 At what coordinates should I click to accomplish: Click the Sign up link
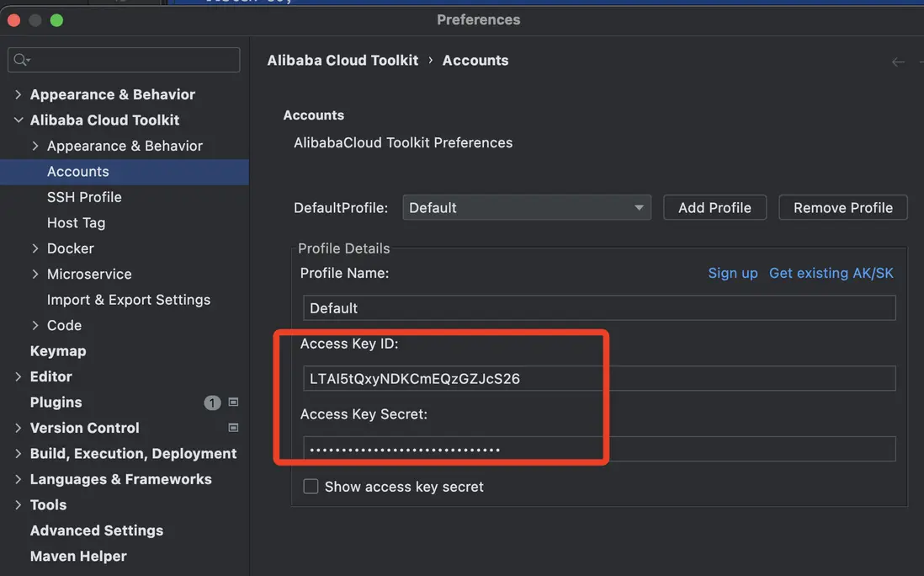732,273
